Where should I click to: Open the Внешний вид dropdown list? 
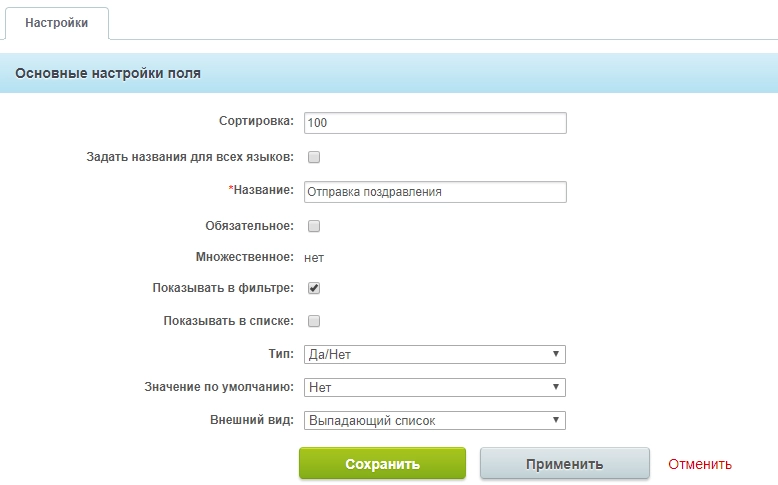(434, 421)
